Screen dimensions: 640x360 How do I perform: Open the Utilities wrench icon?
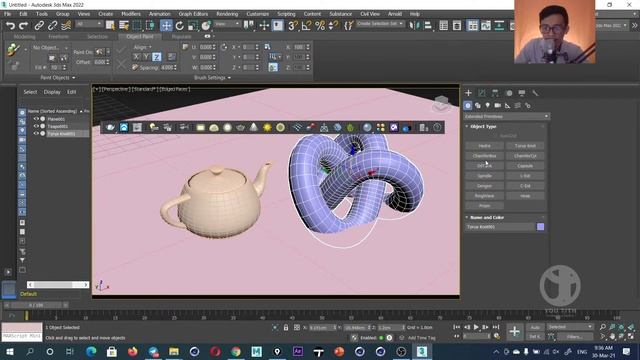tap(535, 93)
